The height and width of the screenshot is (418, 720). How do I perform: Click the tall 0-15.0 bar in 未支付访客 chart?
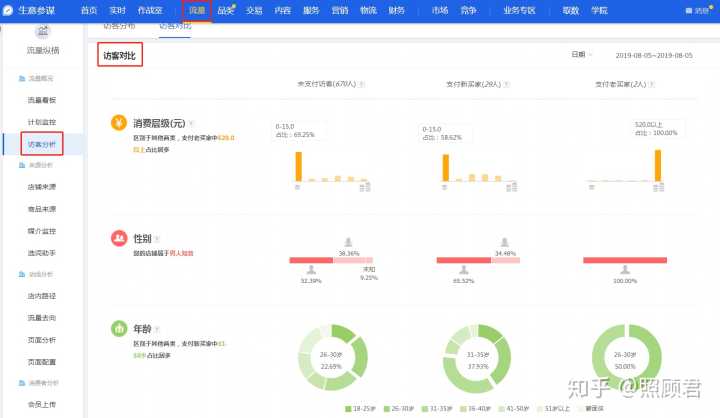tap(298, 166)
